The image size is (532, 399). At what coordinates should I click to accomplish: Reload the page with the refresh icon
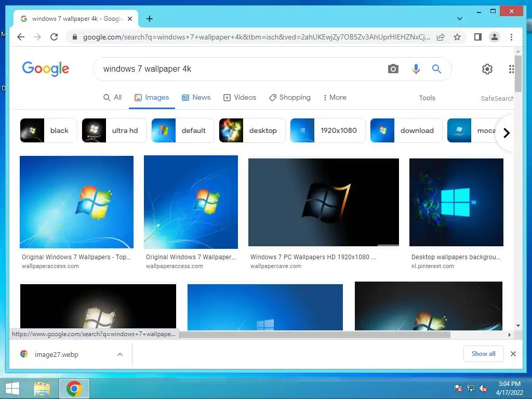click(54, 37)
